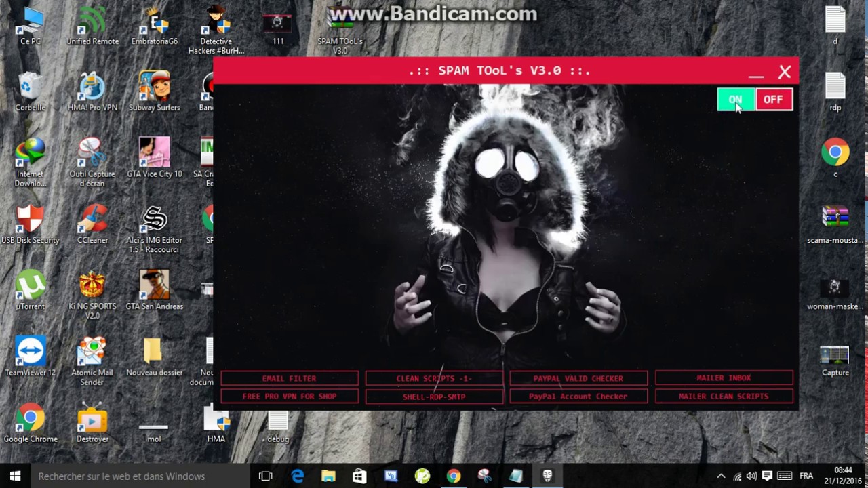Viewport: 868px width, 488px height.
Task: Open File Explorer from the taskbar
Action: click(328, 476)
